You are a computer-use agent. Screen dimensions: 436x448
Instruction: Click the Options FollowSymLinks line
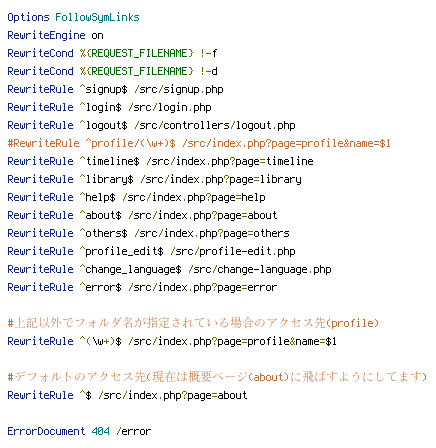pos(73,17)
